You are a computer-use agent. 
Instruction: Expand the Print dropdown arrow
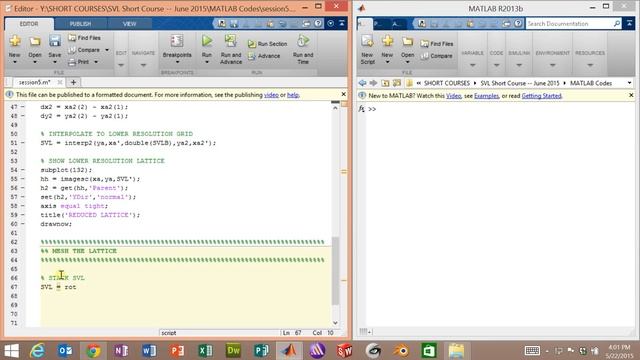96,62
